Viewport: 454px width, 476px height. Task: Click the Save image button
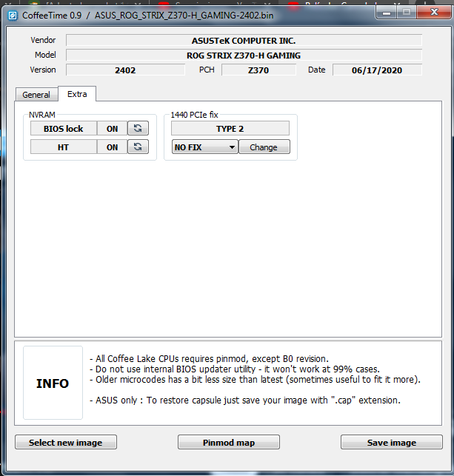[x=392, y=442]
